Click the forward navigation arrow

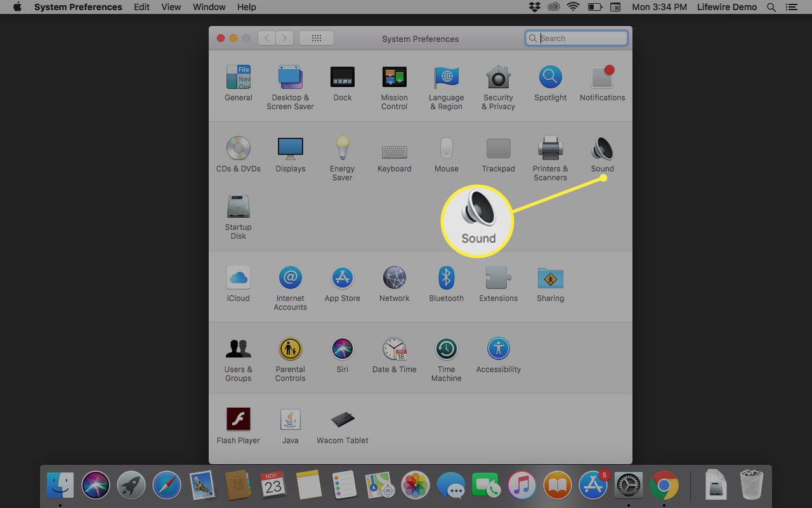coord(285,38)
